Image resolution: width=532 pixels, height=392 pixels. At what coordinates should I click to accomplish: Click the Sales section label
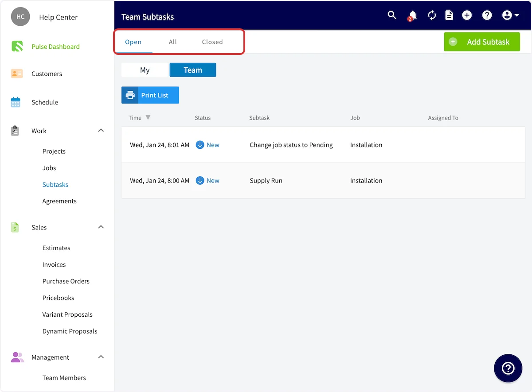(39, 228)
